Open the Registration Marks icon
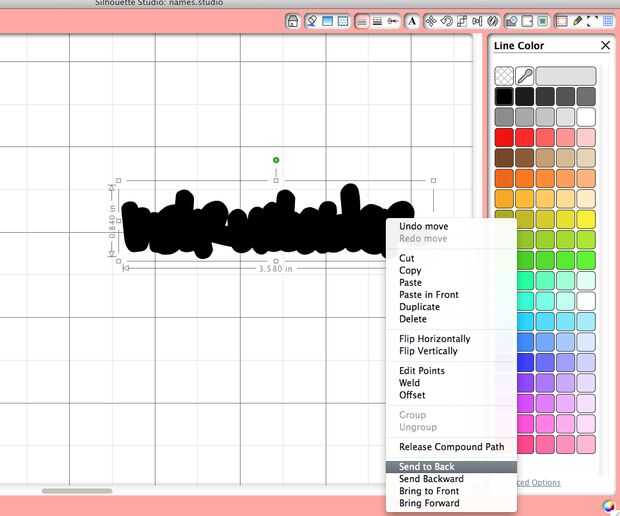 tap(592, 21)
